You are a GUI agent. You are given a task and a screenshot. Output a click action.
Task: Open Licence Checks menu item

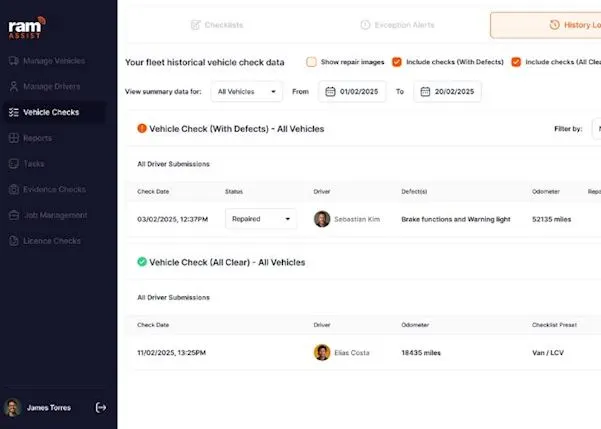coord(54,241)
